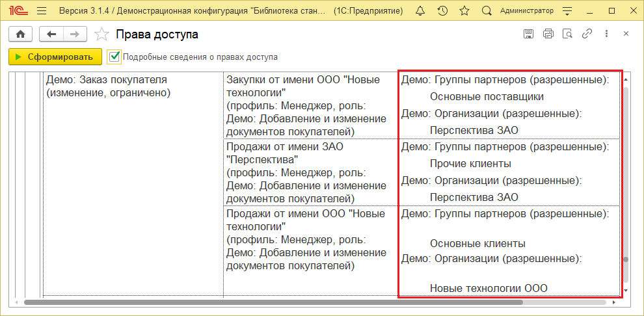The width and height of the screenshot is (644, 316).
Task: Open the three-dot more actions menu
Action: (x=607, y=34)
